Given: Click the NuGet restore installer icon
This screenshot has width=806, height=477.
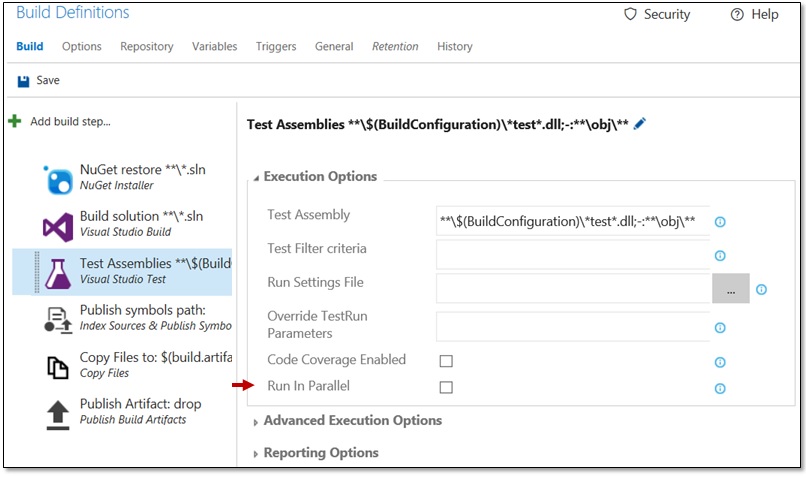Looking at the screenshot, I should click(x=57, y=179).
